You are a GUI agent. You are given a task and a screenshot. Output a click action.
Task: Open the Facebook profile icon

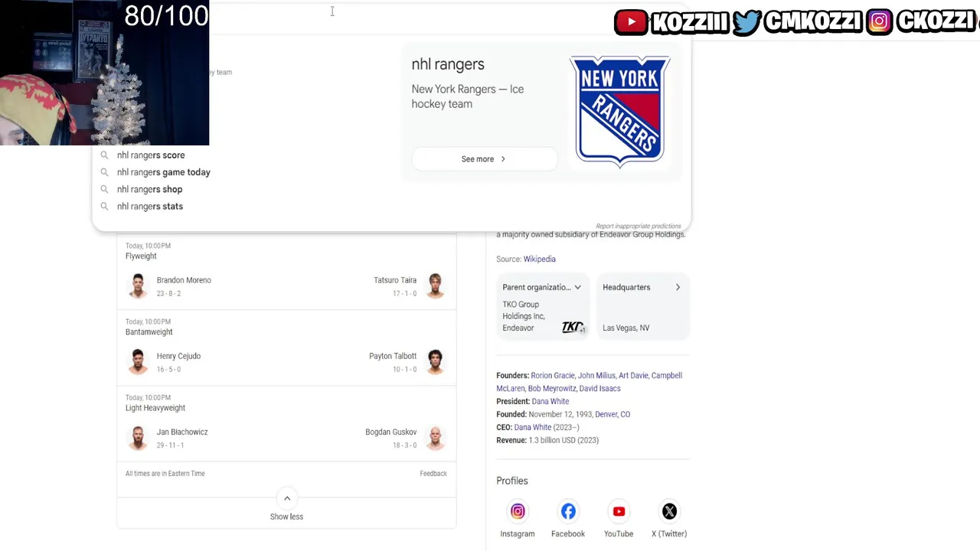(568, 511)
